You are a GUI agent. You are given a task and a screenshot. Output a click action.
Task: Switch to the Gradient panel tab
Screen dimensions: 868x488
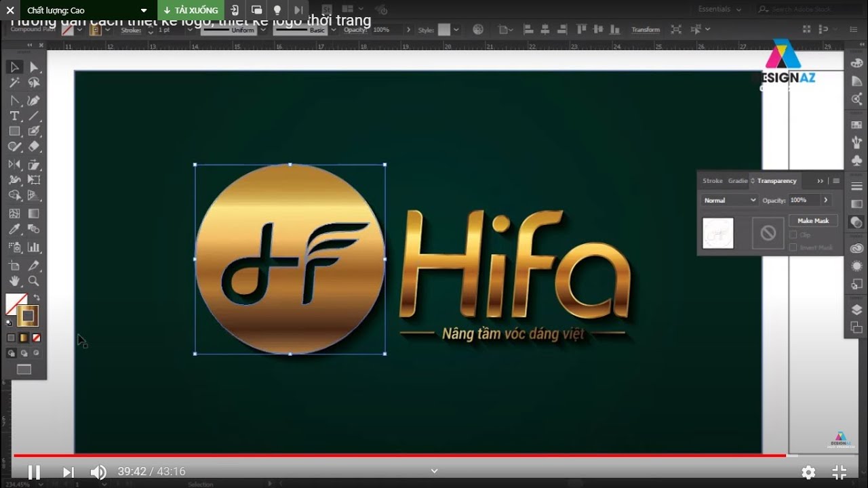(x=738, y=181)
